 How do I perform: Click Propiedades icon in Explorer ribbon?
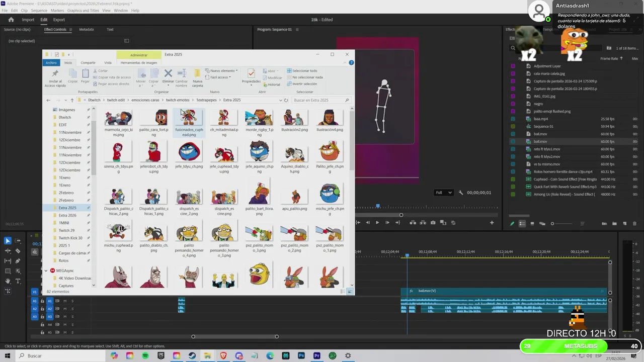pyautogui.click(x=251, y=73)
